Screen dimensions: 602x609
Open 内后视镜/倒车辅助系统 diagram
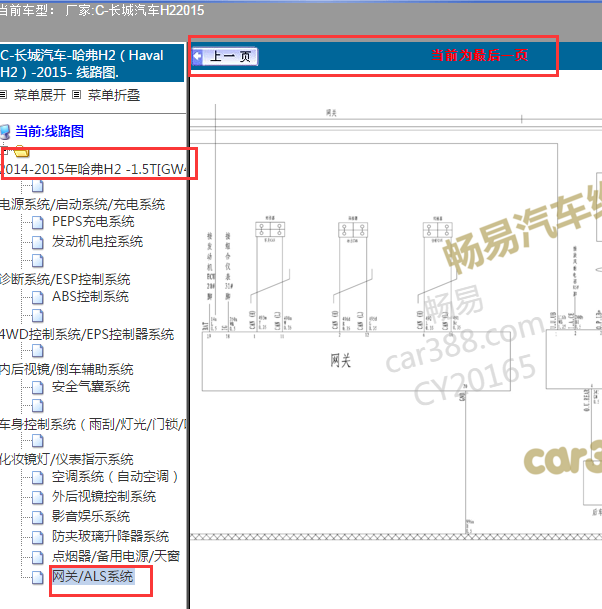tap(66, 369)
